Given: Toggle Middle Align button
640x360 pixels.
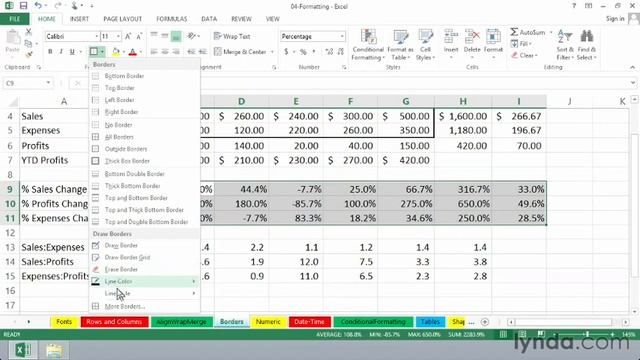Looking at the screenshot, I should point(165,36).
